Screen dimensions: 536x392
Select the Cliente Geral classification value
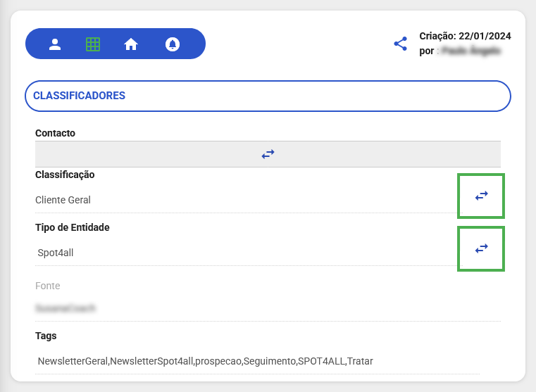[x=63, y=200]
